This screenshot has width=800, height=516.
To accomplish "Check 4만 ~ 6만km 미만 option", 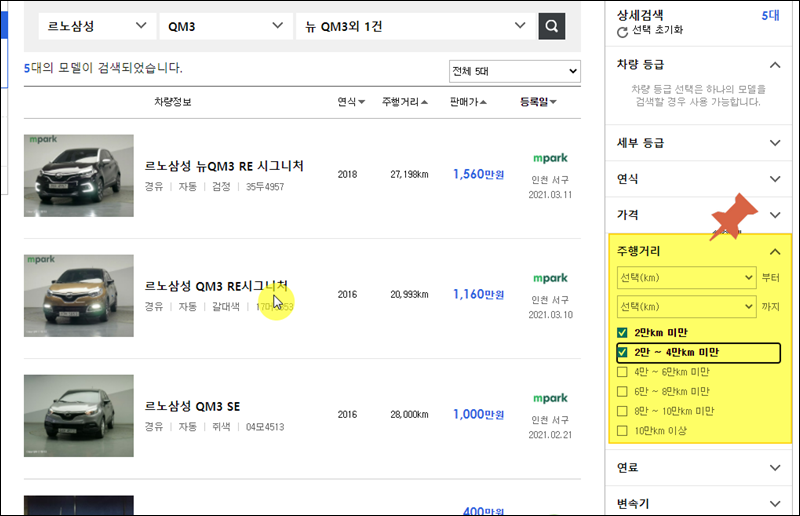I will (x=622, y=372).
